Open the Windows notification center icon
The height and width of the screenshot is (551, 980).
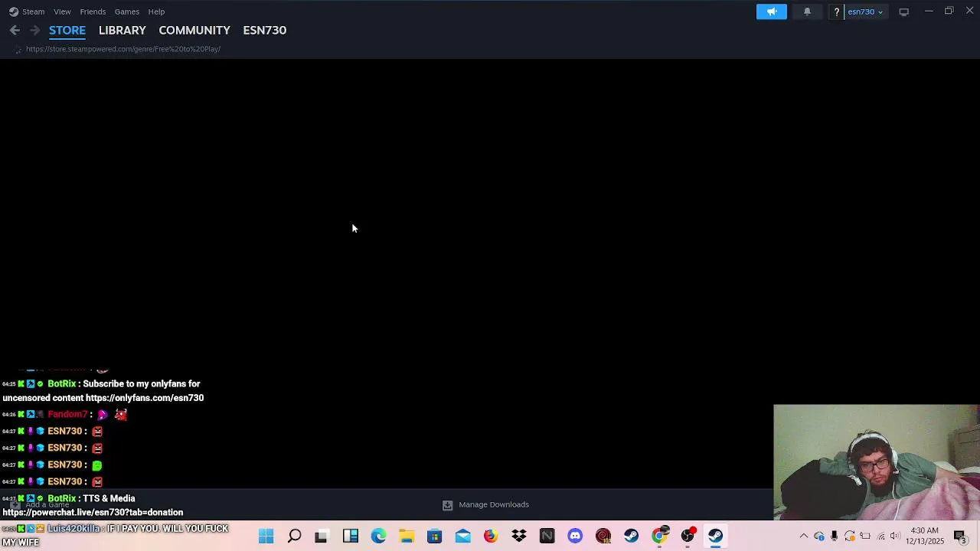tap(959, 536)
